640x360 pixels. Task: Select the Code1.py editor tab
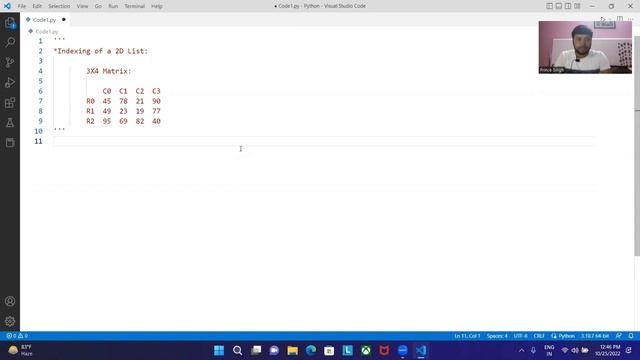click(44, 20)
